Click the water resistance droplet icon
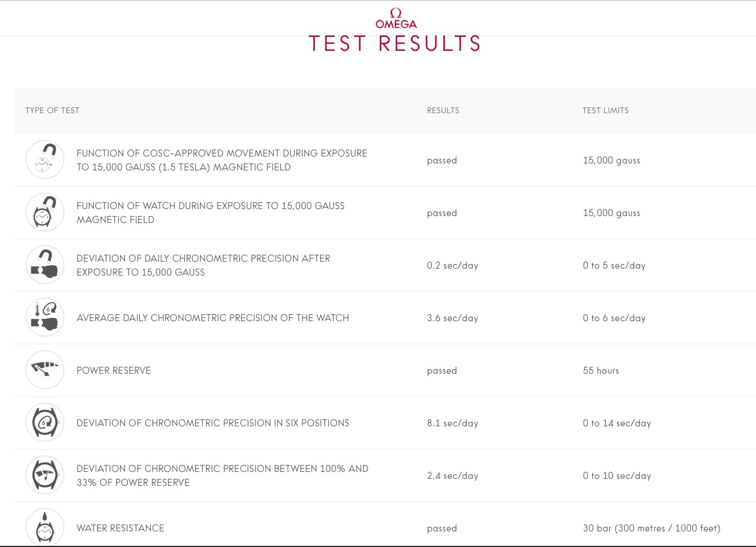The image size is (756, 547). 45,527
